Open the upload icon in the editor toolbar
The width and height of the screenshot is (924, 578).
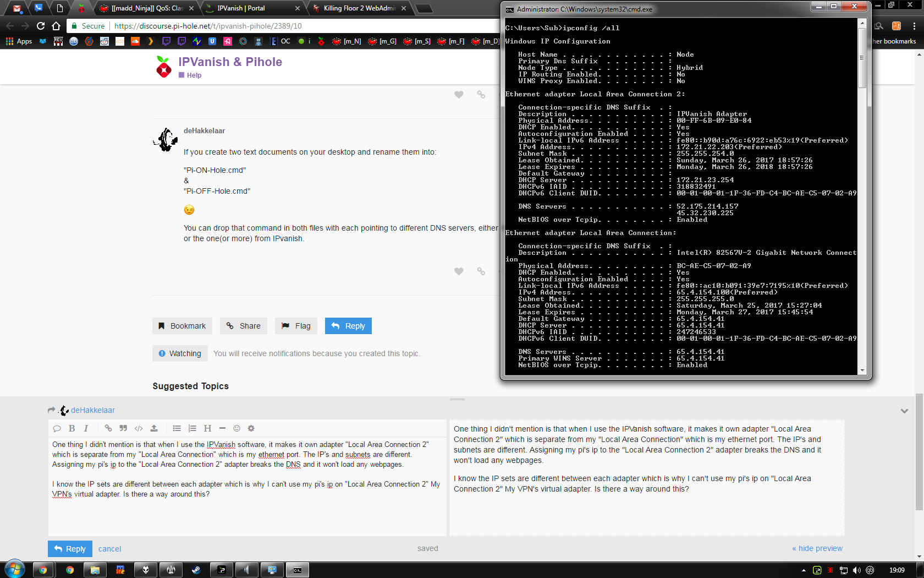pyautogui.click(x=154, y=428)
